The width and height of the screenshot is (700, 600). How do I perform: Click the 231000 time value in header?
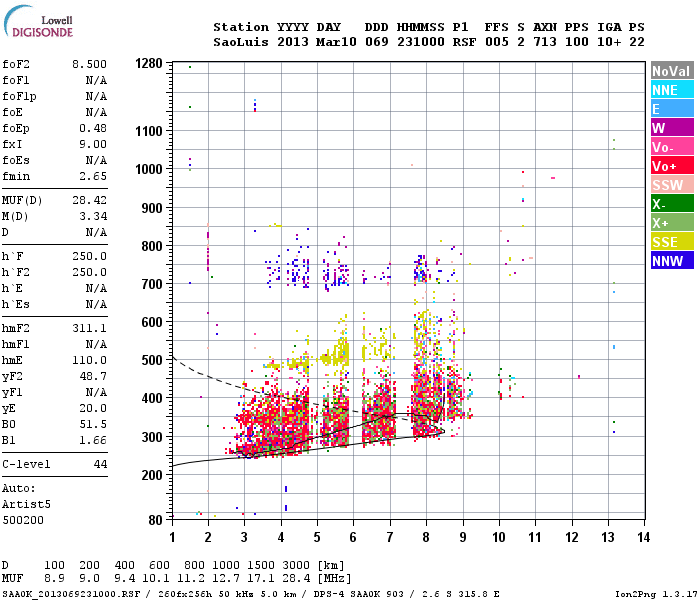[421, 42]
